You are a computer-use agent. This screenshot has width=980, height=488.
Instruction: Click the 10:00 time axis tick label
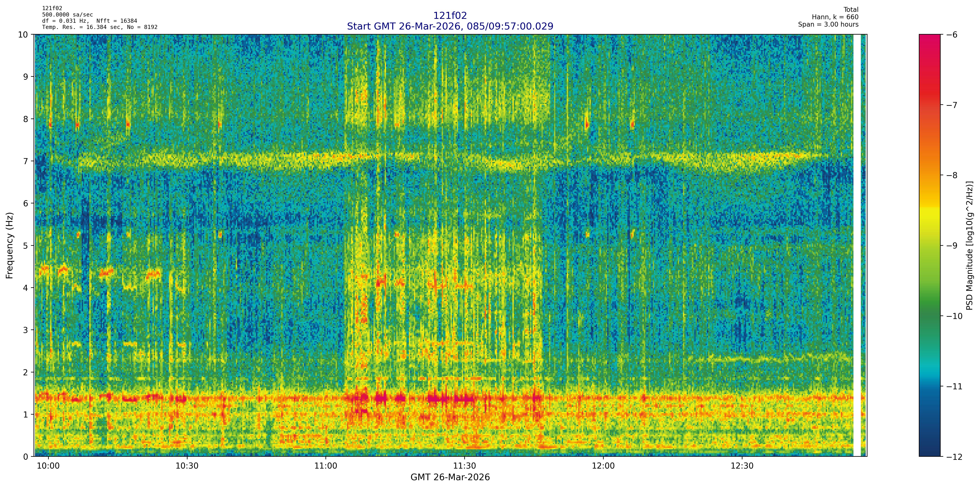[x=48, y=466]
